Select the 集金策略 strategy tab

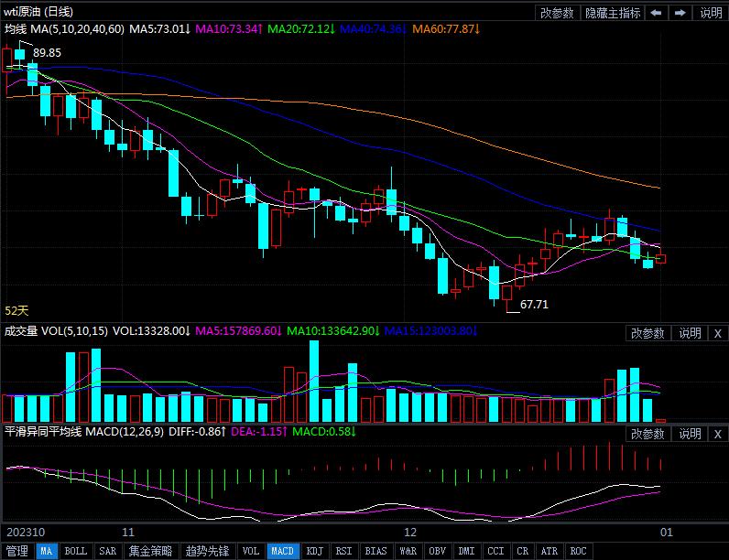150,551
